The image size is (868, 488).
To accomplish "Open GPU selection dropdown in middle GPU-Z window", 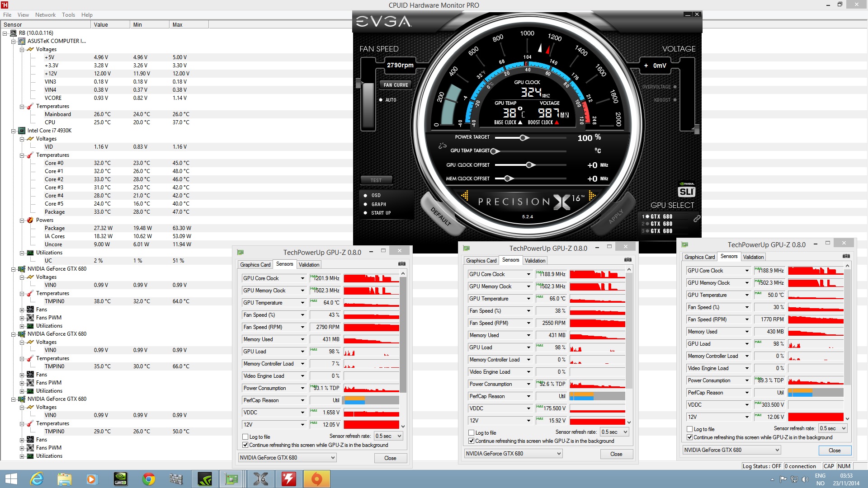I will pyautogui.click(x=514, y=454).
